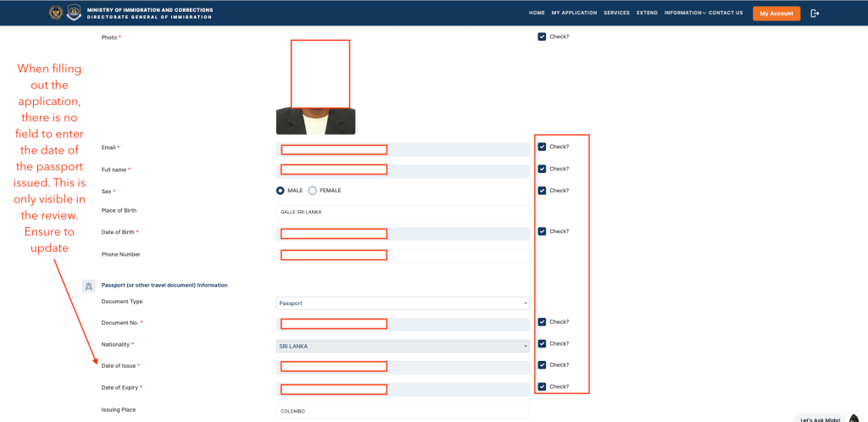Open MY APPLICATION in the navigation bar

click(574, 13)
